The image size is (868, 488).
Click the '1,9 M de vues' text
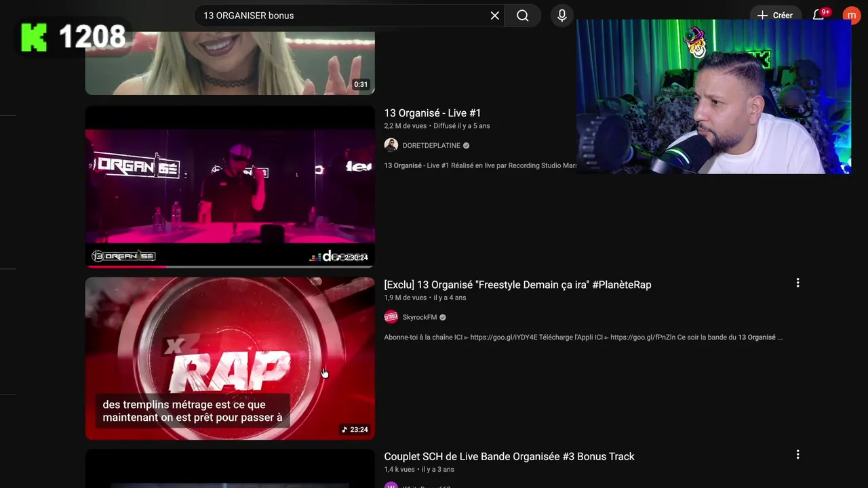406,298
